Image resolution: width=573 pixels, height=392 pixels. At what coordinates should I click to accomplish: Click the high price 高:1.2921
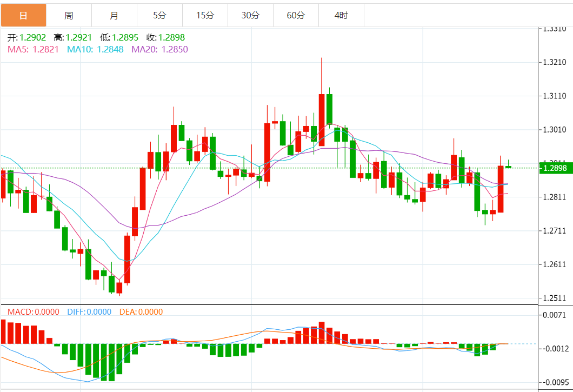pyautogui.click(x=73, y=37)
